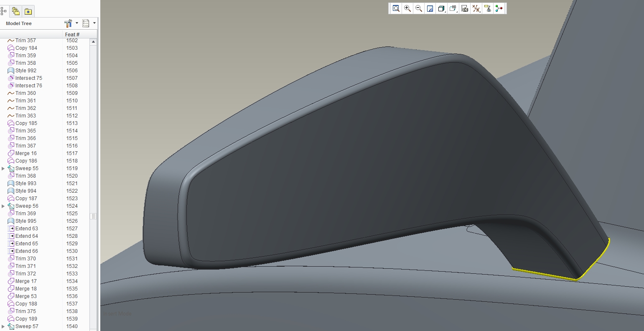
Task: Select the Trim 359 feature icon
Action: (x=11, y=56)
